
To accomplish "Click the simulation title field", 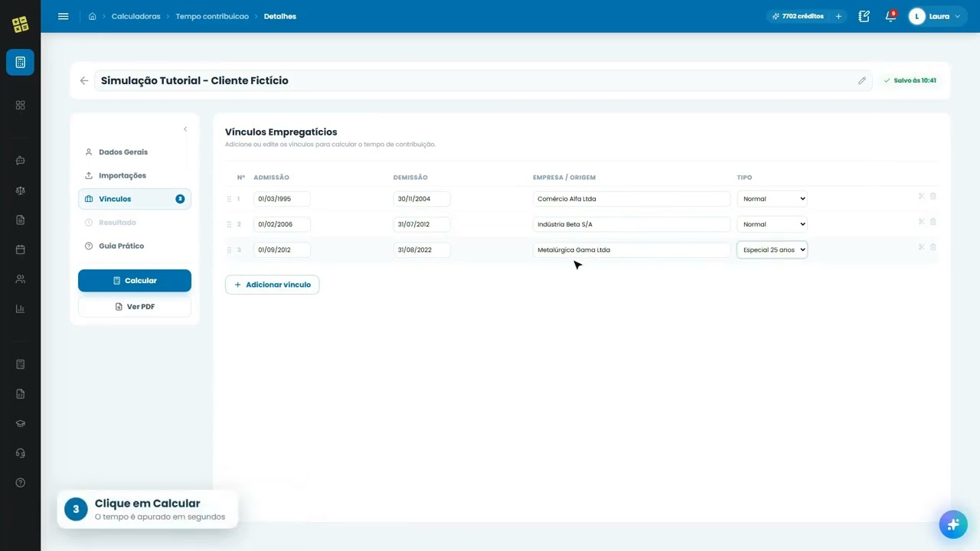I will (x=483, y=80).
